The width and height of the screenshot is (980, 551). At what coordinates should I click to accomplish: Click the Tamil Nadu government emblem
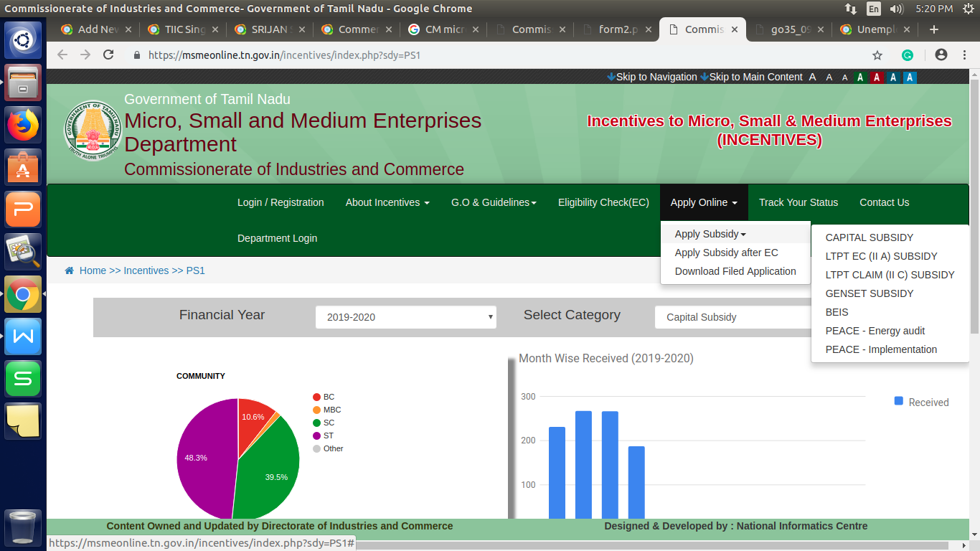[92, 131]
